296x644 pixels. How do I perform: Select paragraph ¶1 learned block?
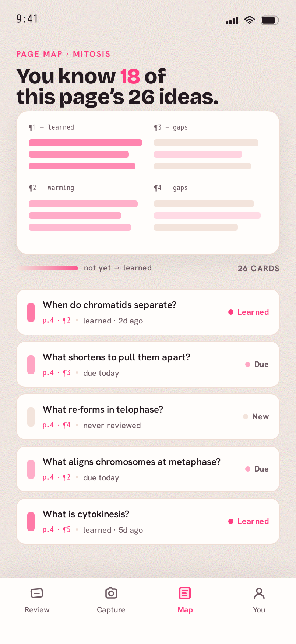(85, 147)
